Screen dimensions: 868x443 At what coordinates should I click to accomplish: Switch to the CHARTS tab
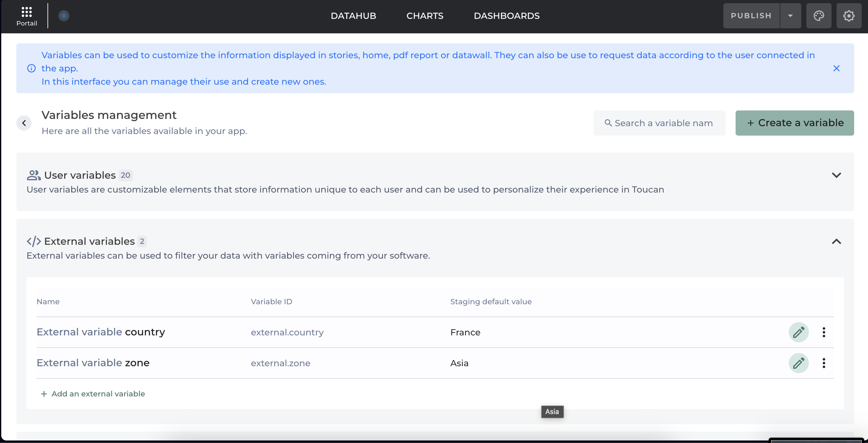(425, 16)
